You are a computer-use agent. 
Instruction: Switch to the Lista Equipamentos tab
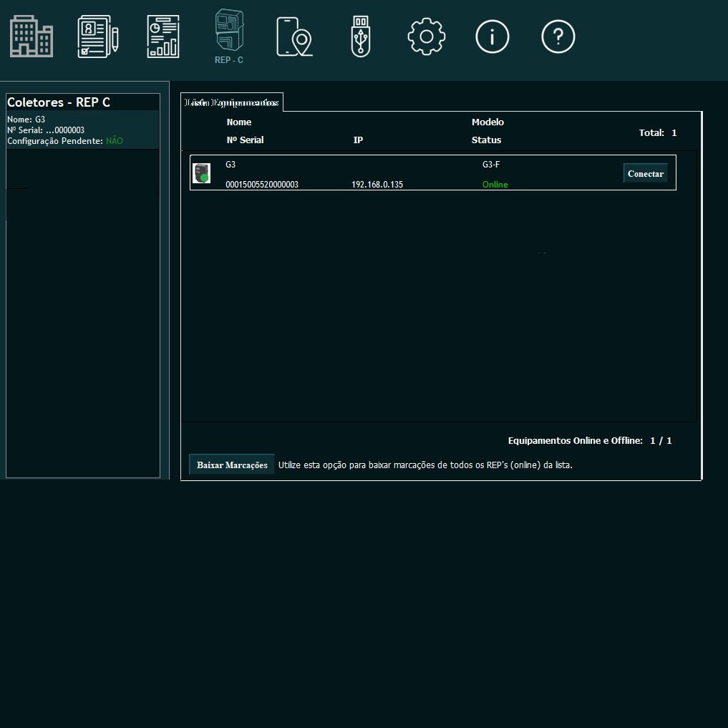point(232,103)
